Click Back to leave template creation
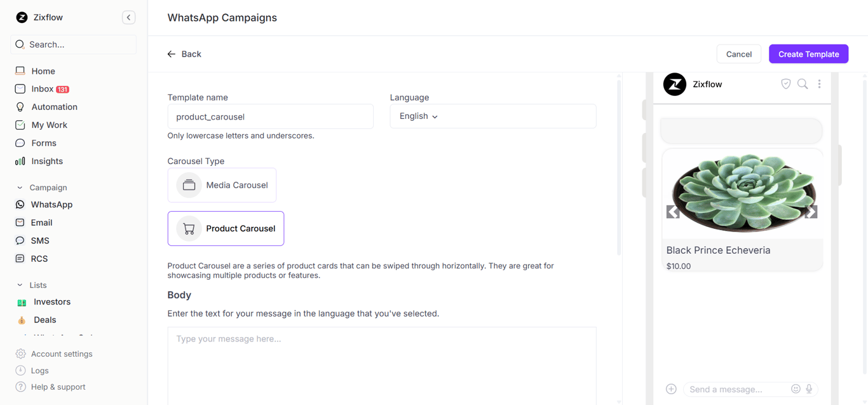868x405 pixels. [184, 53]
